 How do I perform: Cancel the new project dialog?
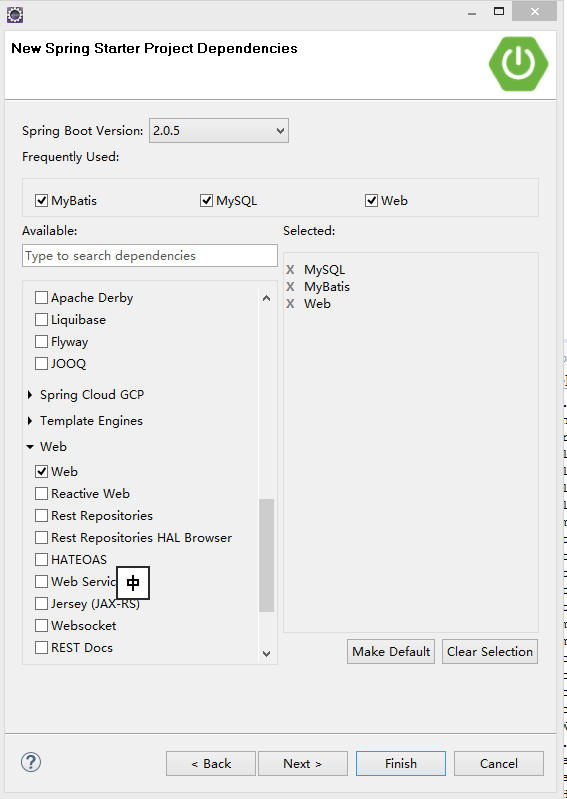[499, 763]
